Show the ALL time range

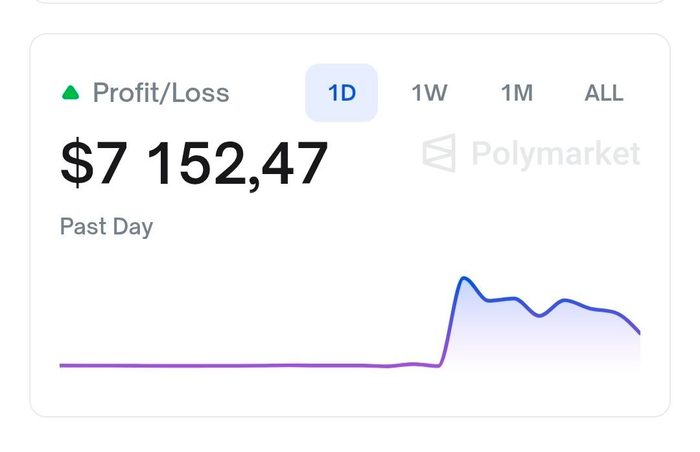pyautogui.click(x=604, y=93)
